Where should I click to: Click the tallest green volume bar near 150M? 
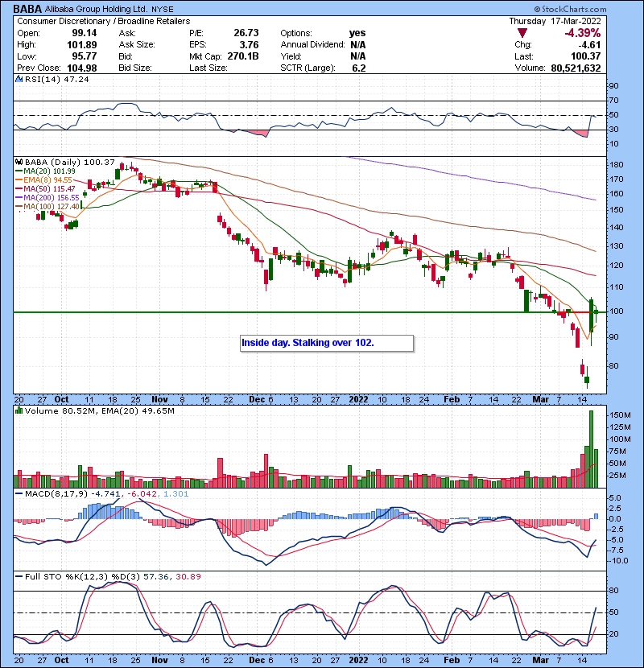tap(591, 449)
